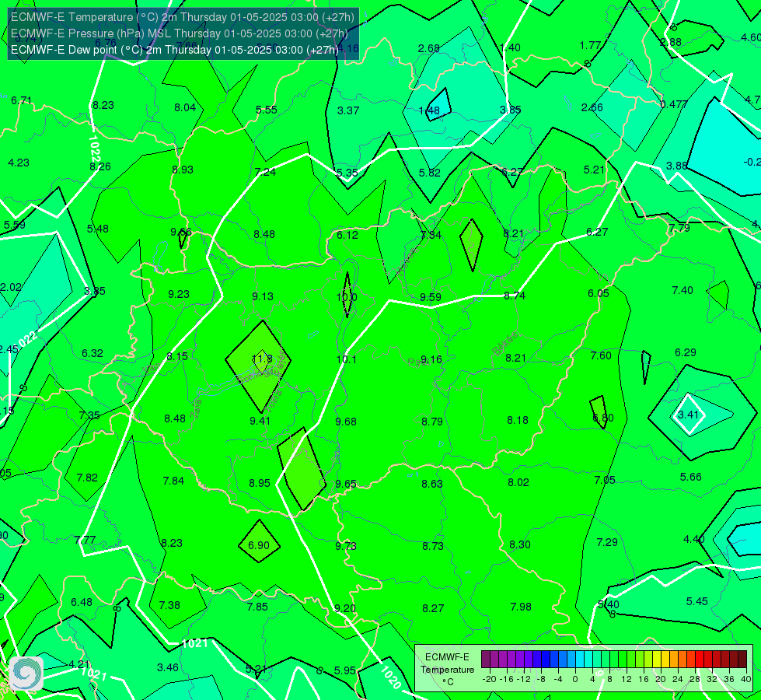Viewport: 761px width, 700px height.
Task: Select the ECMWF-E Temperature 2m layer label
Action: tap(183, 17)
